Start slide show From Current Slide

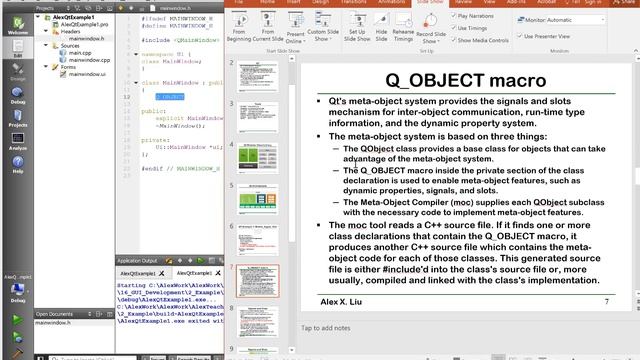pos(268,27)
